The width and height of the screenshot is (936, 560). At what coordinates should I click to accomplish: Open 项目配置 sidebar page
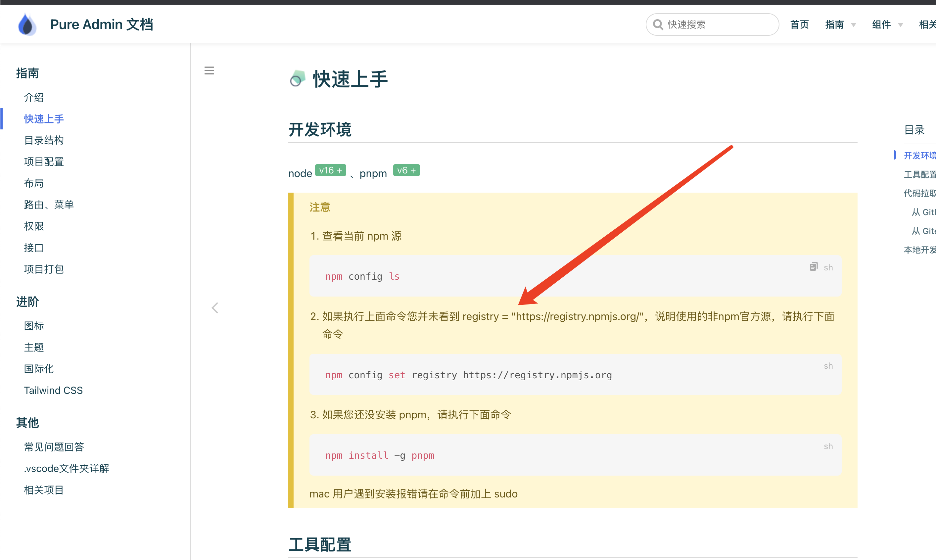[44, 162]
